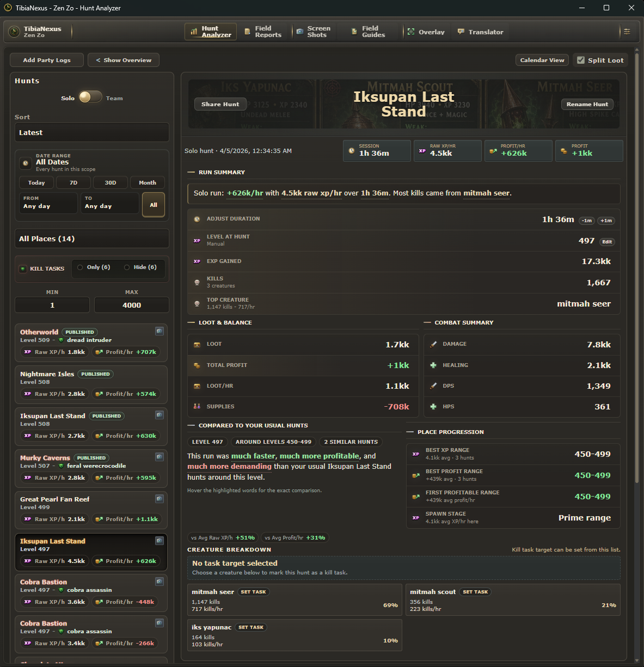644x667 pixels.
Task: Select the Today date range option
Action: pyautogui.click(x=36, y=183)
